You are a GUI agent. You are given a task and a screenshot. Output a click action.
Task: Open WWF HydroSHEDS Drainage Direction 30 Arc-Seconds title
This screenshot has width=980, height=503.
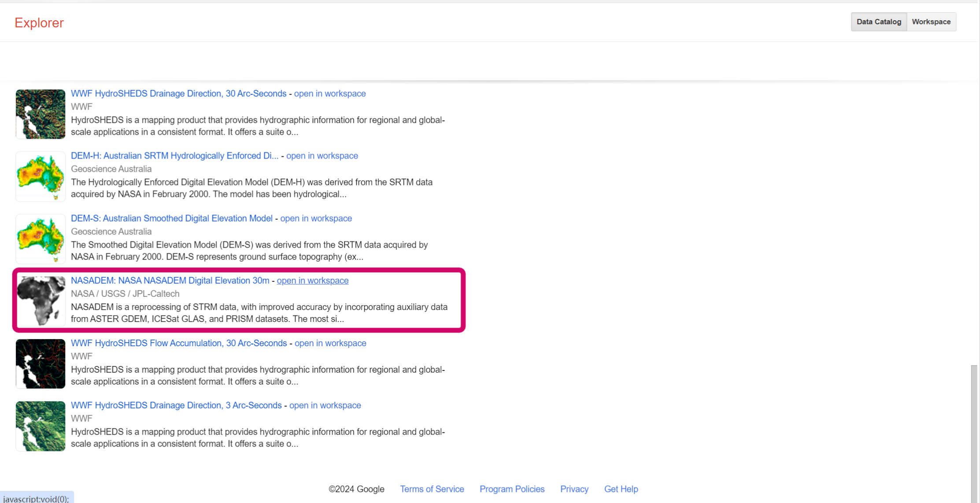pos(178,93)
